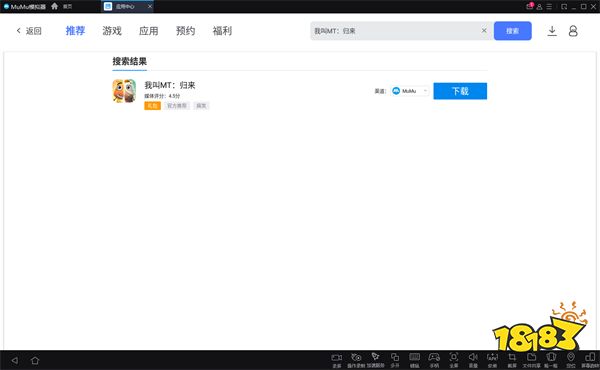Open the 福利 tab
The image size is (600, 370).
coord(222,31)
